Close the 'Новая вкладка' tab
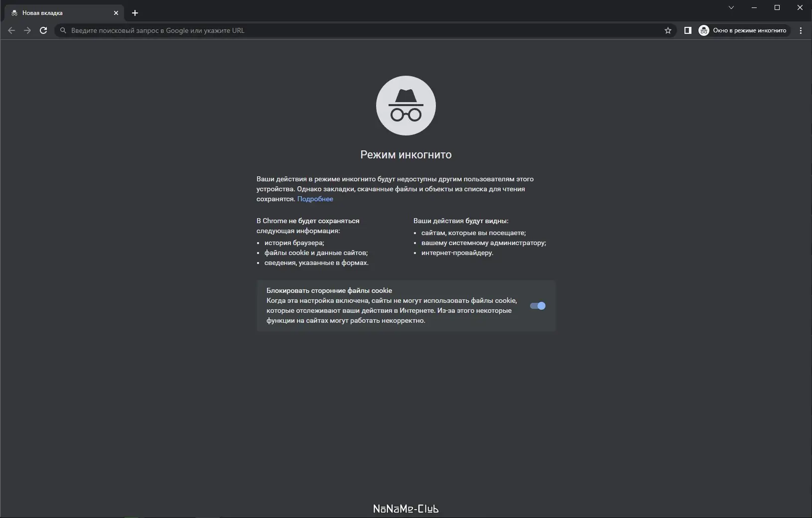The image size is (812, 518). coord(116,13)
